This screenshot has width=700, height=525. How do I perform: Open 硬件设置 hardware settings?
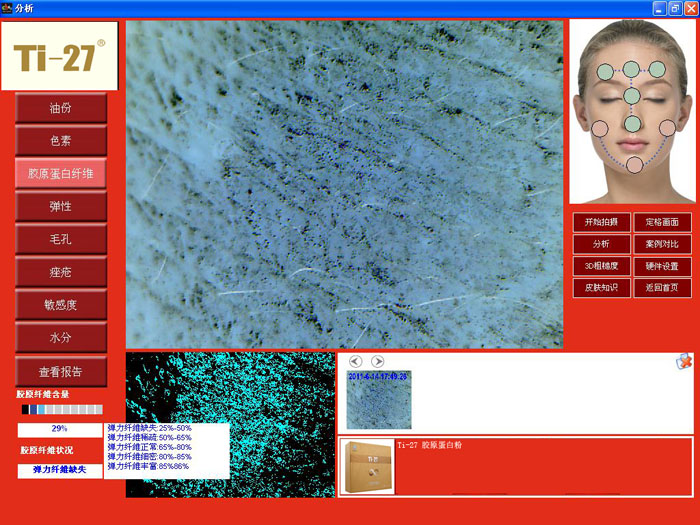[x=662, y=266]
